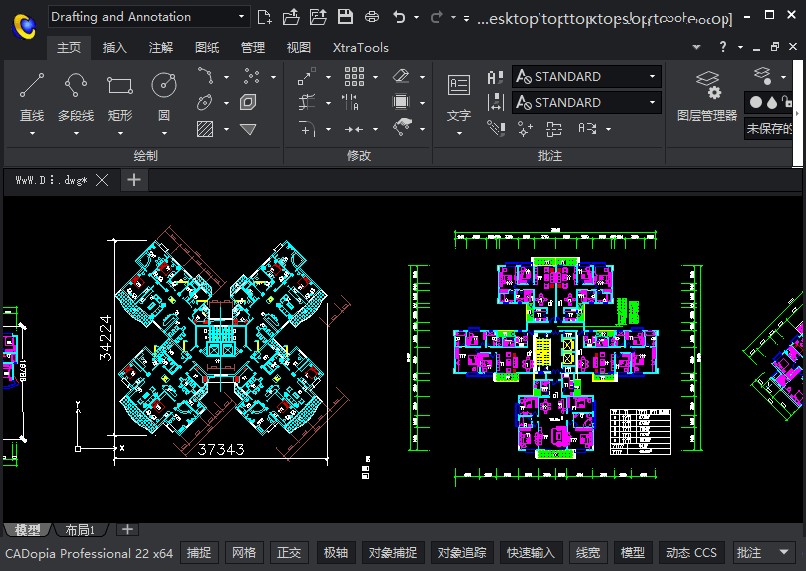The image size is (806, 571).
Task: Click the Save disk icon
Action: click(x=345, y=17)
